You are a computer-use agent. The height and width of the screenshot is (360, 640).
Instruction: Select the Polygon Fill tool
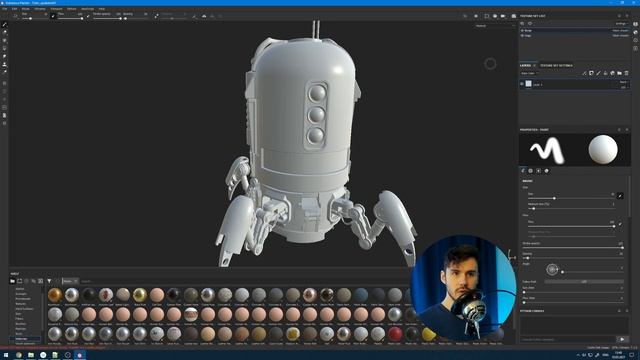pos(4,48)
